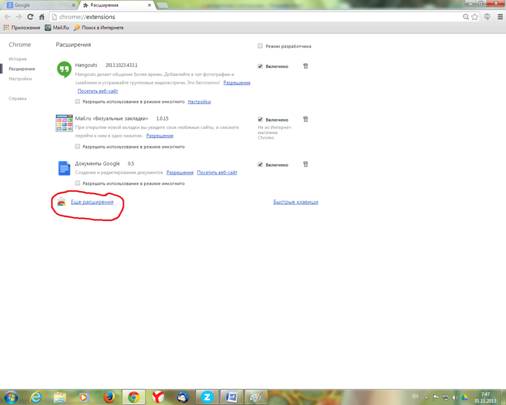Viewport: 506px width, 405px height.
Task: Select the Расширения tab
Action: pos(117,5)
